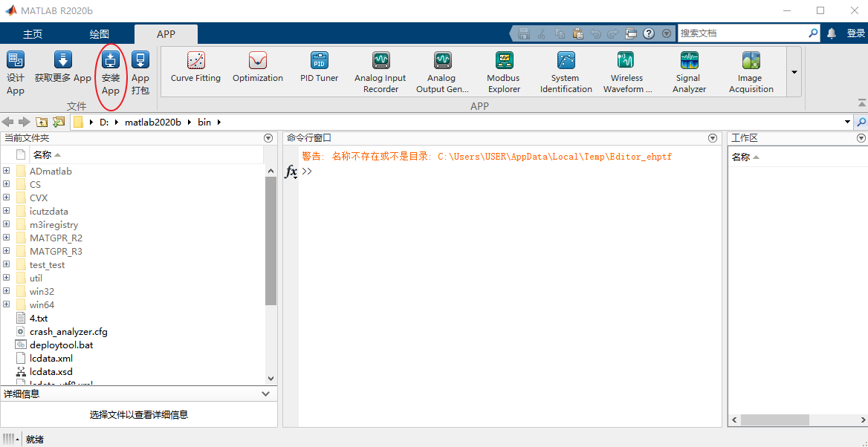Expand the CVX folder node
Screen dimensions: 868x447
[6, 198]
